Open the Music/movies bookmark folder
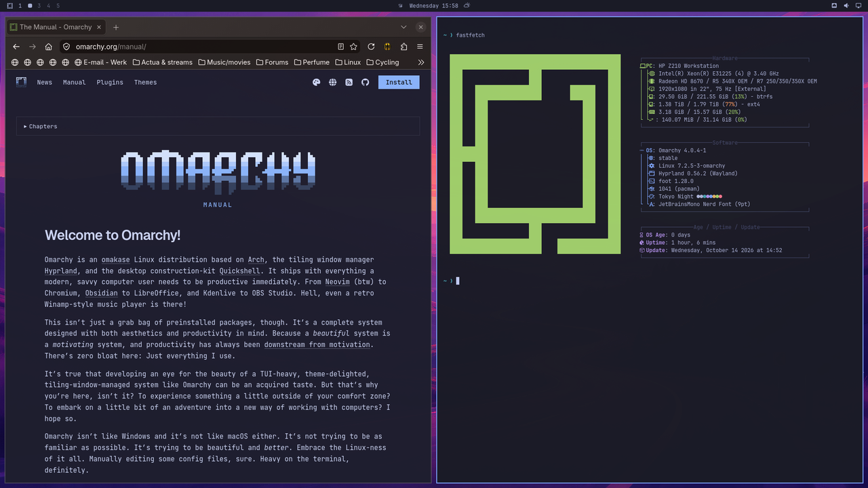Screen dimensions: 868x488 (x=224, y=62)
